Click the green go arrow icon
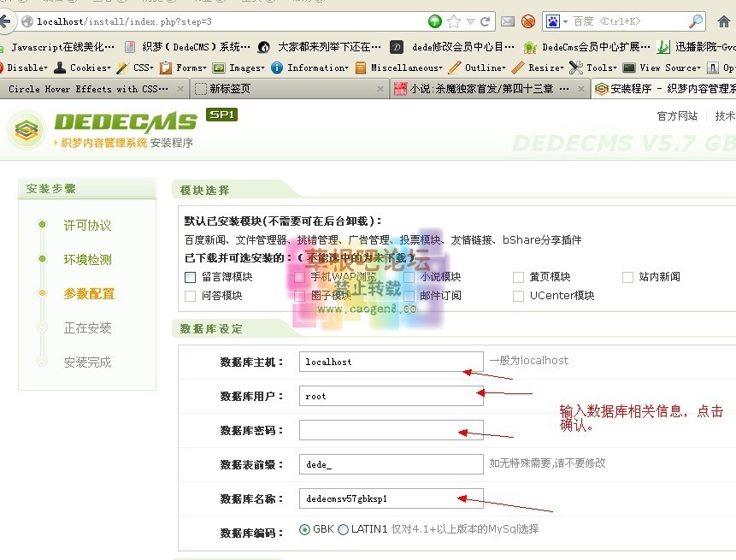 point(435,21)
